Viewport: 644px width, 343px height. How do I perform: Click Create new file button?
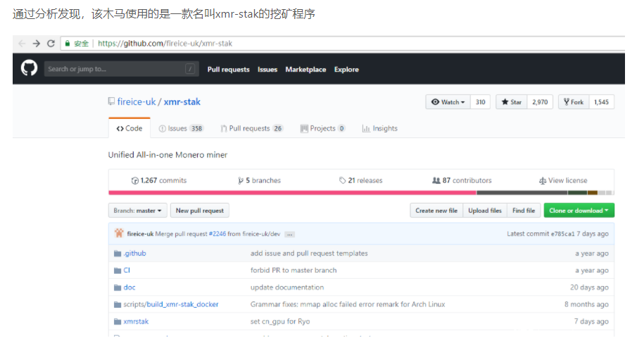coord(436,211)
